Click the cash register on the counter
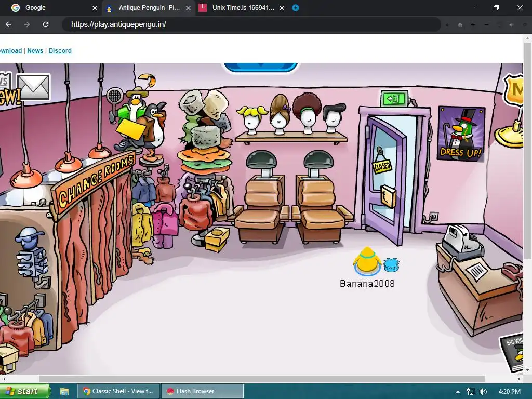The height and width of the screenshot is (399, 532). tap(463, 243)
